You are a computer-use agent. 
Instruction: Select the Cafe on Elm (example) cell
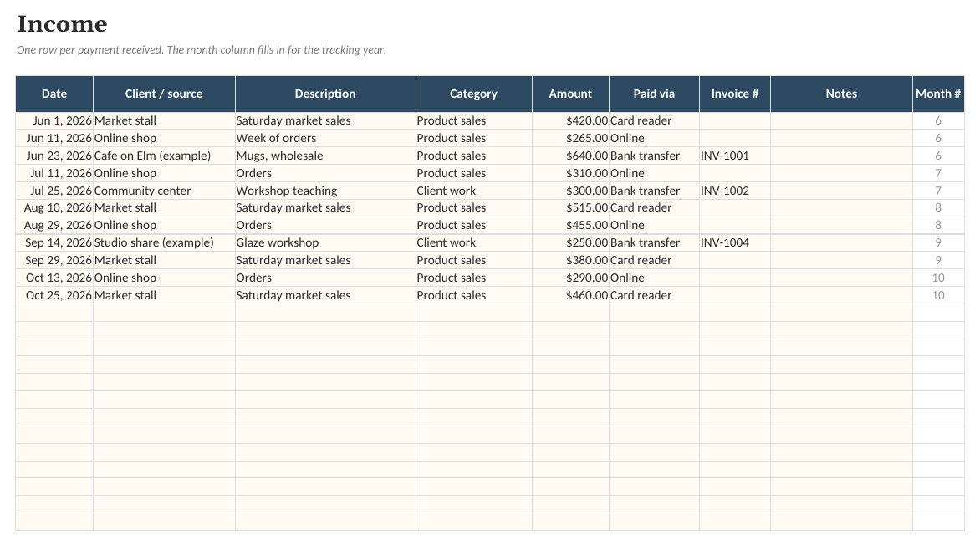point(164,156)
